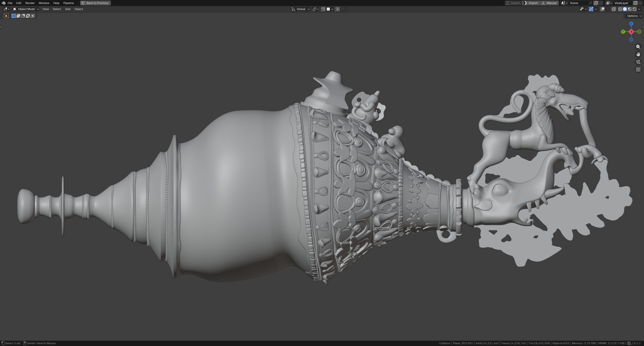Click the zoom magnifier viewport icon
This screenshot has width=644, height=346.
(x=638, y=47)
